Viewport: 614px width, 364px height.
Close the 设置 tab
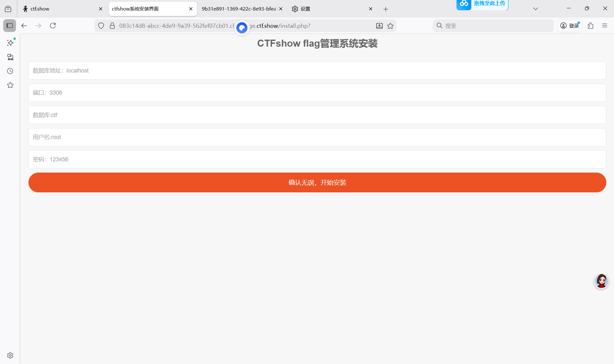371,9
